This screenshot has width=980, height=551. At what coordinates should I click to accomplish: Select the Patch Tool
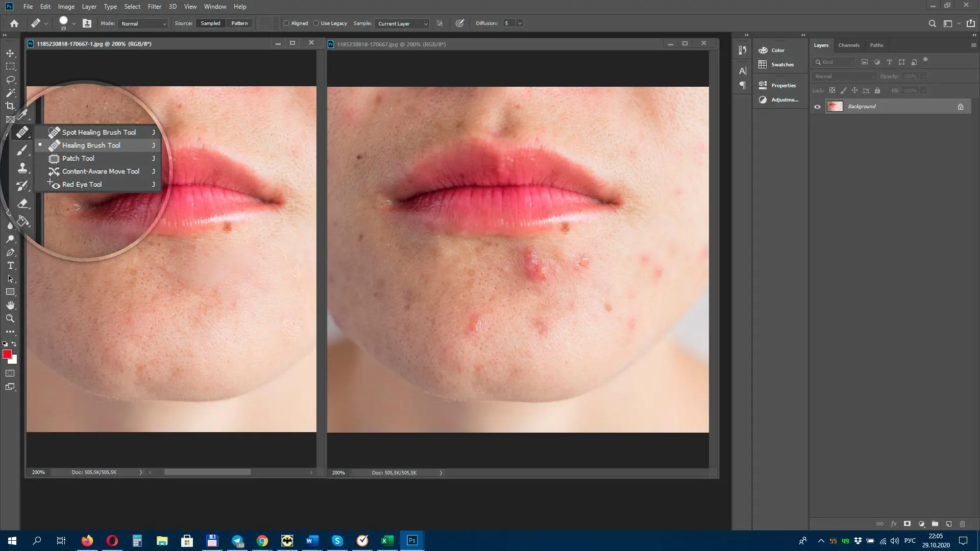click(x=78, y=158)
